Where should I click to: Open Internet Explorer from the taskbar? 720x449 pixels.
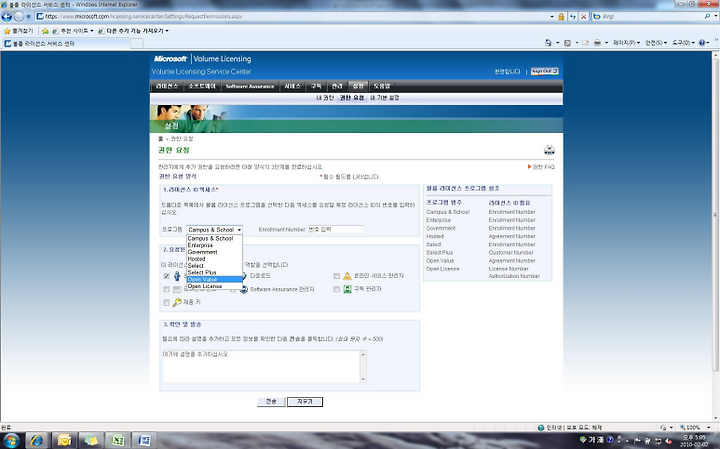point(37,441)
